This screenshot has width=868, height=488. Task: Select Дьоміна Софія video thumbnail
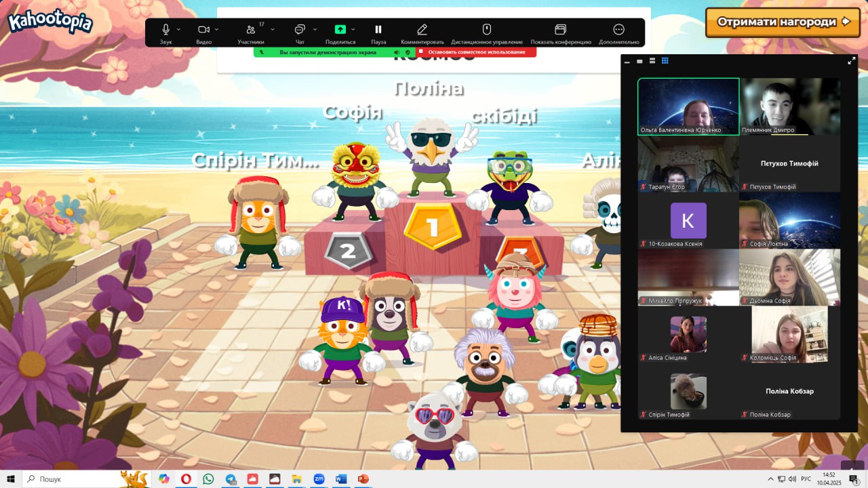point(789,277)
